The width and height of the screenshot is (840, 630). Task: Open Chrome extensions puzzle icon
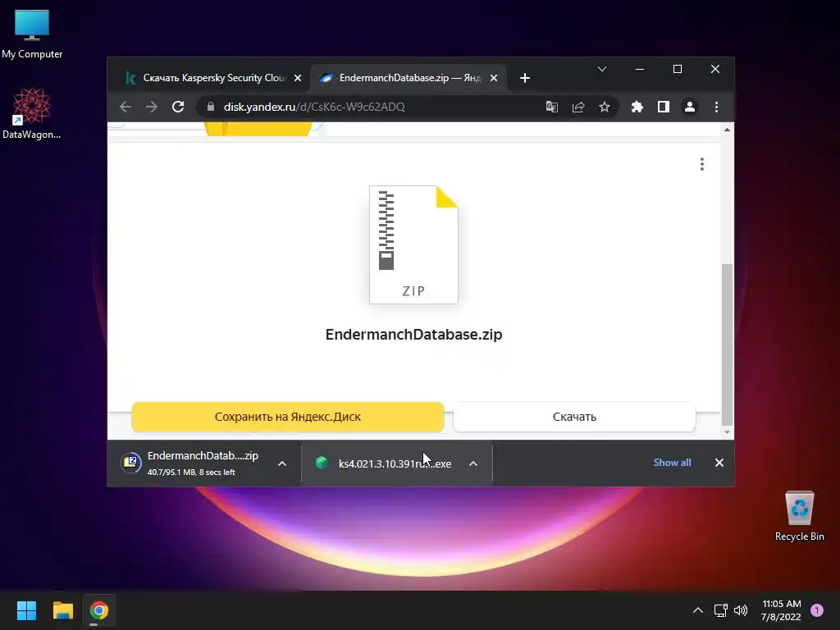click(637, 107)
